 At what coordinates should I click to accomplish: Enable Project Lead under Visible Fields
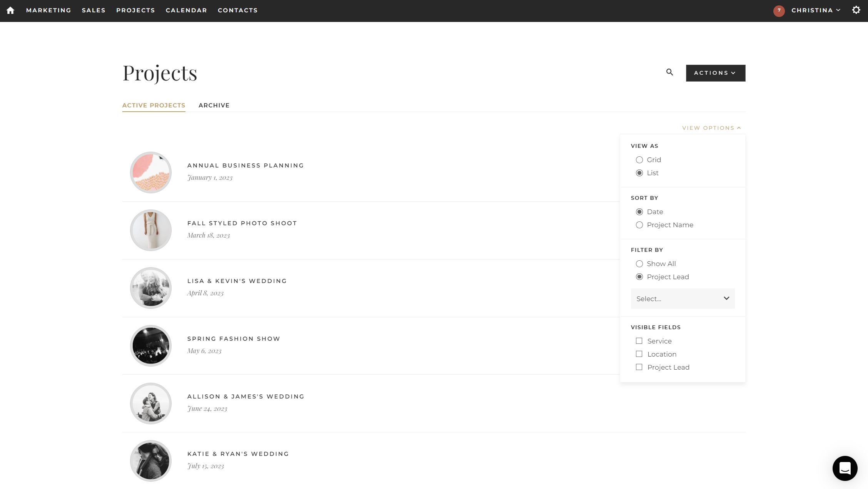(x=639, y=367)
